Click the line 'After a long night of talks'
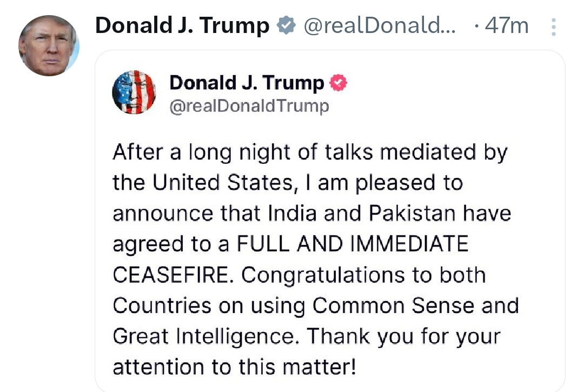 coord(243,152)
